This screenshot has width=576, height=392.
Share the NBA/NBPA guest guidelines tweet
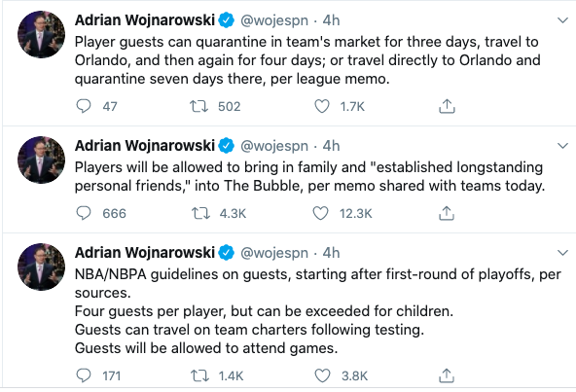(447, 375)
